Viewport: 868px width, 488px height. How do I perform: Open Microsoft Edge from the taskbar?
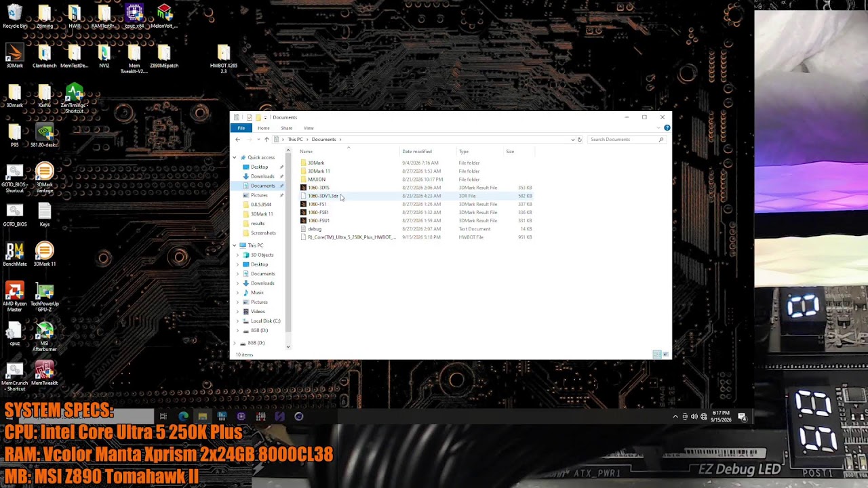point(183,416)
